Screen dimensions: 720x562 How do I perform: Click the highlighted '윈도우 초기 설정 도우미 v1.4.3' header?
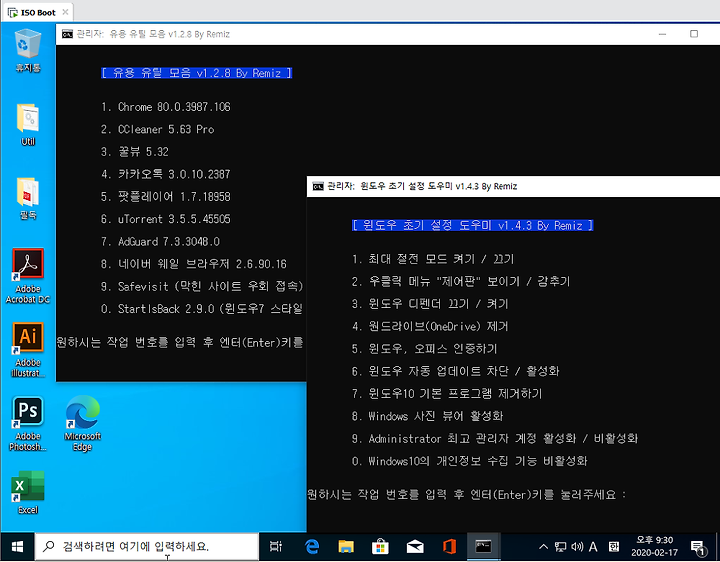click(x=472, y=225)
